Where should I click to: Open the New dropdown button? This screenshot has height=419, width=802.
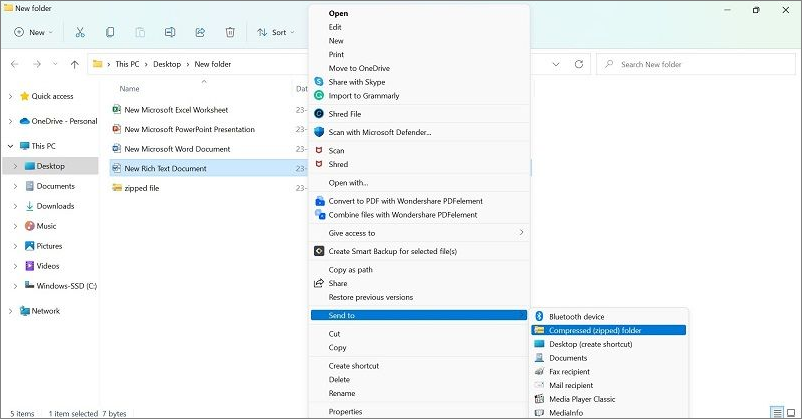tap(30, 32)
